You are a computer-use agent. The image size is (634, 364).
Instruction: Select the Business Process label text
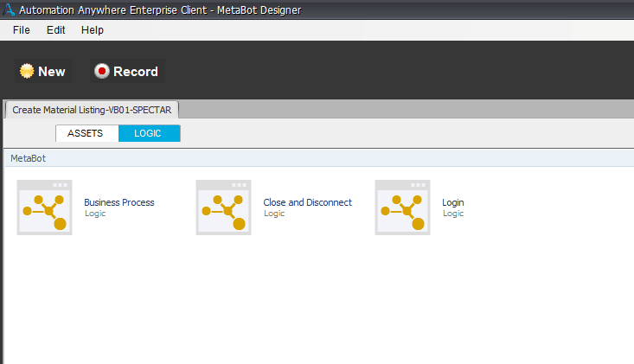coord(119,202)
